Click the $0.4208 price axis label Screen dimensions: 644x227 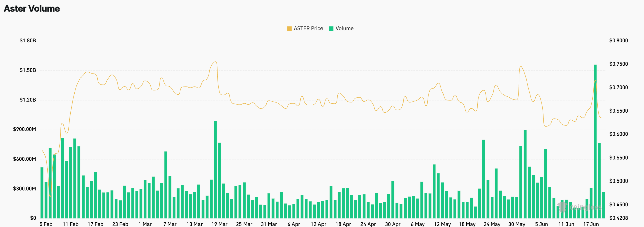(618, 218)
